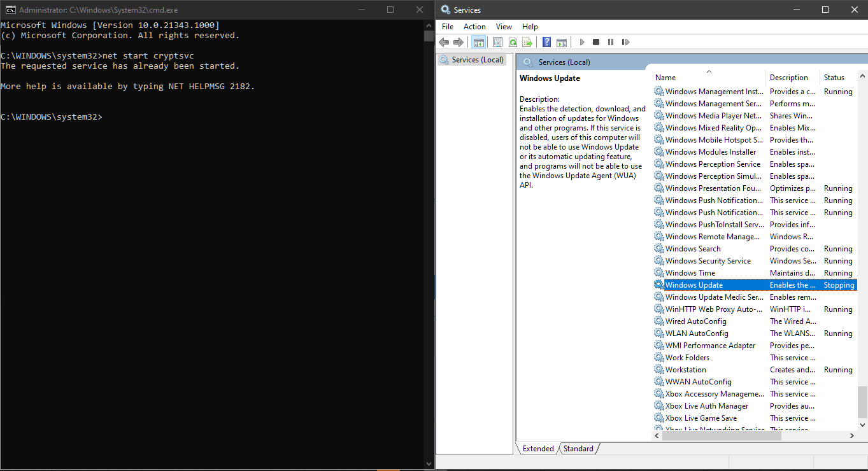This screenshot has height=471, width=868.
Task: Select Windows Perception Service row
Action: tap(755, 164)
